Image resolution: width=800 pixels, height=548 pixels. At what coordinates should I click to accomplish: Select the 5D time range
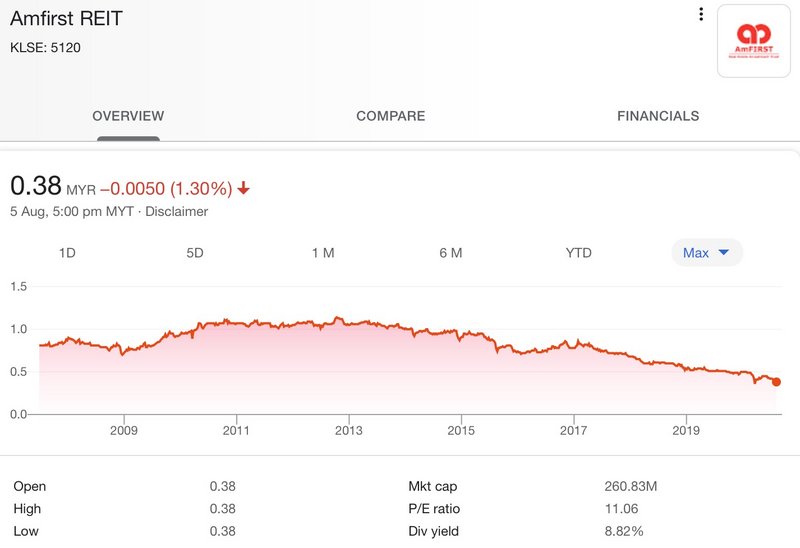point(195,253)
